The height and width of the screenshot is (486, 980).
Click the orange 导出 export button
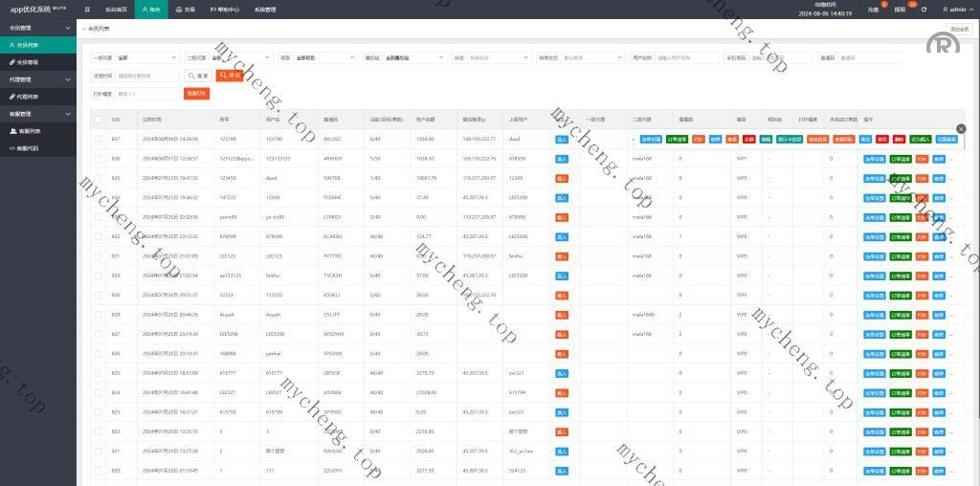(x=229, y=76)
